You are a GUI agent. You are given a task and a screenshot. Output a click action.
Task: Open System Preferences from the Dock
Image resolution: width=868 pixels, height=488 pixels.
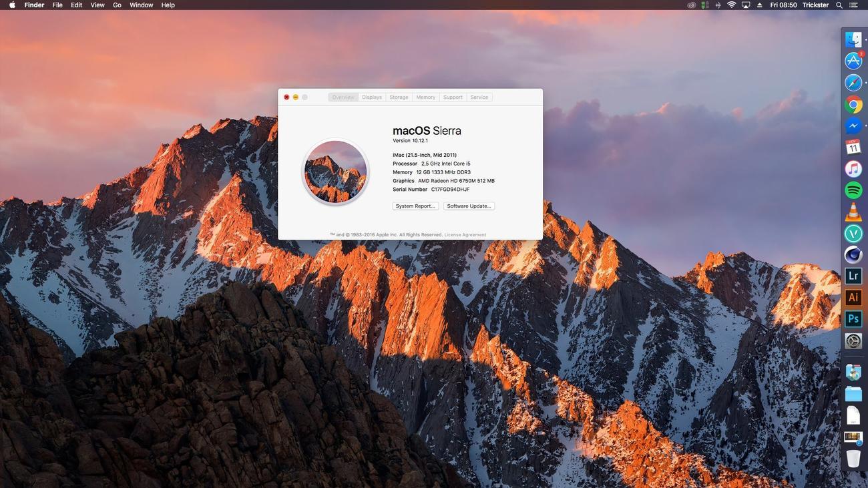click(853, 341)
